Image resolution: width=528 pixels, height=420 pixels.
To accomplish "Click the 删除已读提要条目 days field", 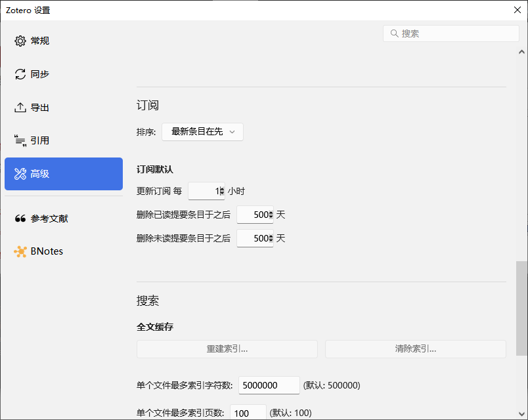I will (x=255, y=215).
